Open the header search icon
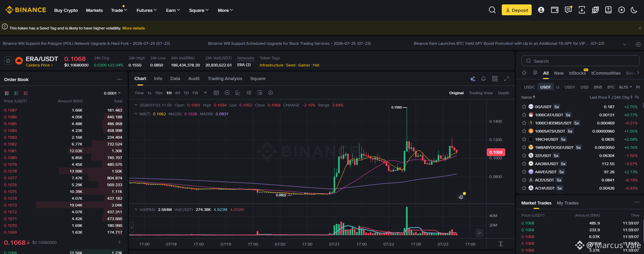Image resolution: width=644 pixels, height=254 pixels. tap(492, 10)
